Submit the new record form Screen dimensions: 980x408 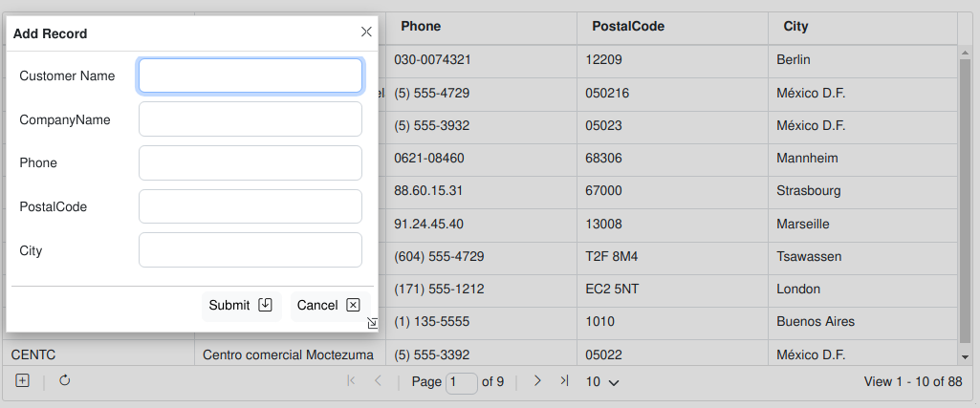pos(241,305)
